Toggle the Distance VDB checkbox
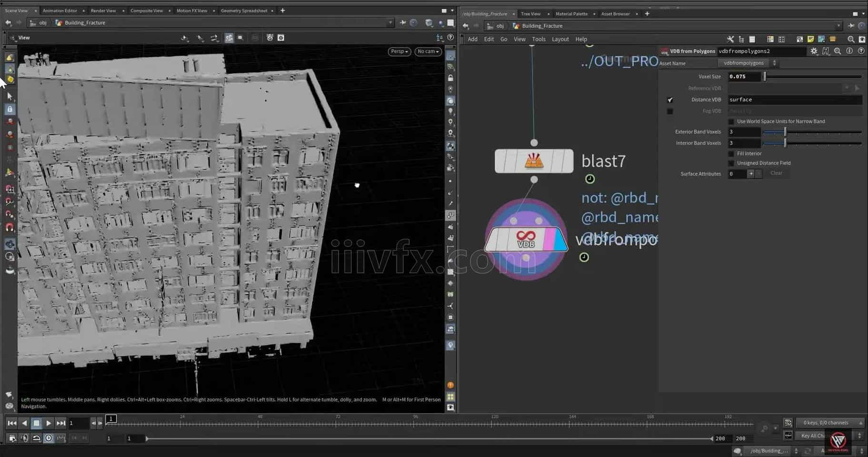Screen dimensions: 868x457 (x=670, y=99)
